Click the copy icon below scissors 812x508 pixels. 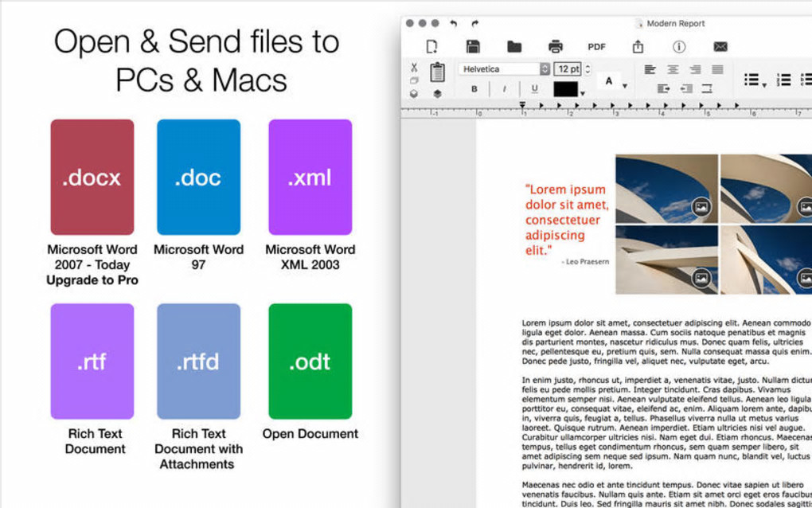click(x=414, y=80)
